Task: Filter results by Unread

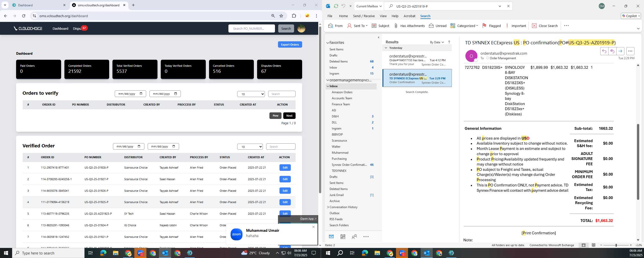Action: tap(437, 26)
